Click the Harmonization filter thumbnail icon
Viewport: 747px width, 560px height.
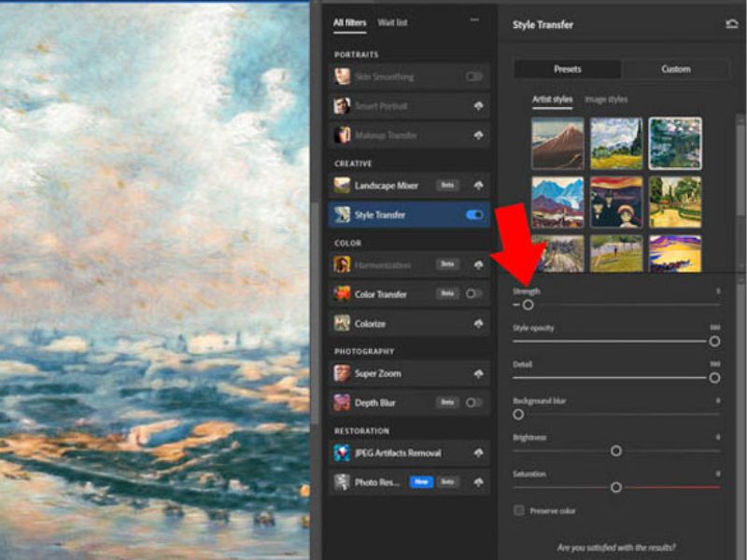tap(342, 264)
